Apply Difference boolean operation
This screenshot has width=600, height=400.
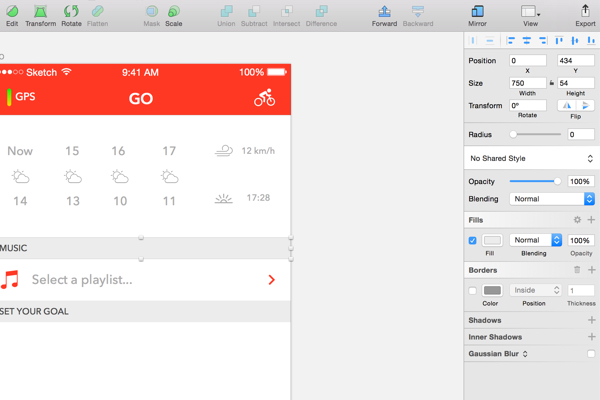tap(321, 16)
